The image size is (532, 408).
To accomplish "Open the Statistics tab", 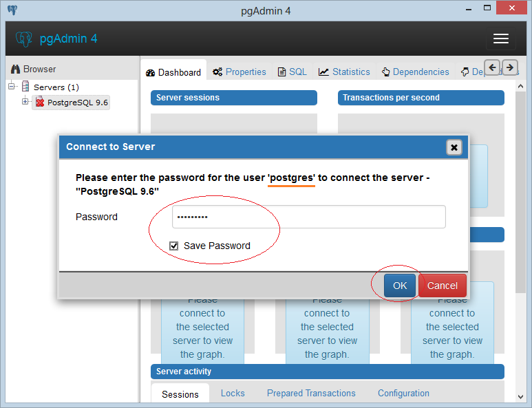I will point(344,72).
